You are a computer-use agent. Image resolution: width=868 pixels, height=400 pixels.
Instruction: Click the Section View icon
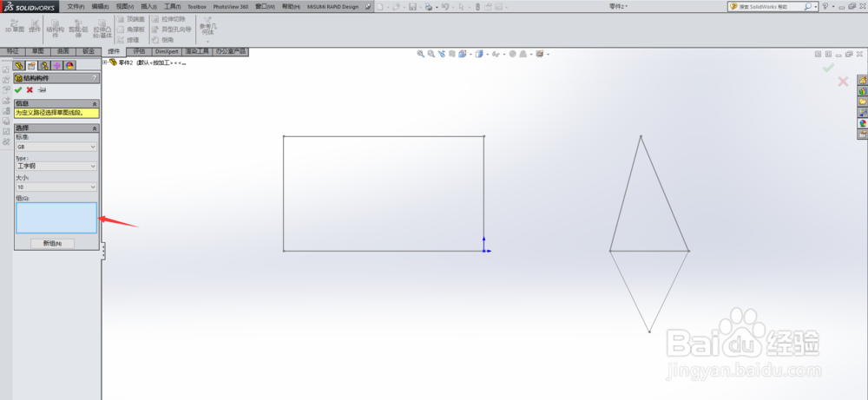tap(451, 54)
